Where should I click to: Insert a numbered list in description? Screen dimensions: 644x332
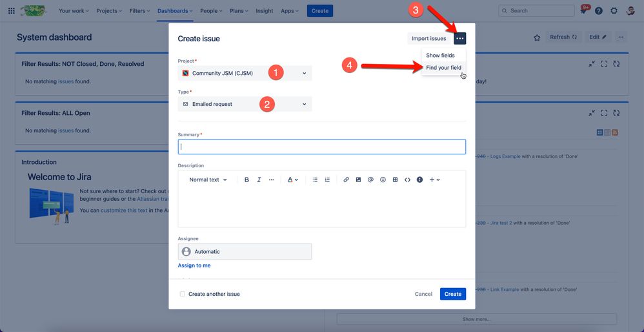coord(327,180)
